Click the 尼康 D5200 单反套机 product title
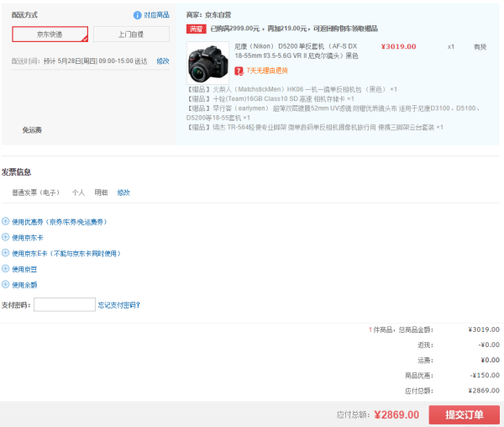Image resolution: width=504 pixels, height=427 pixels. point(296,51)
